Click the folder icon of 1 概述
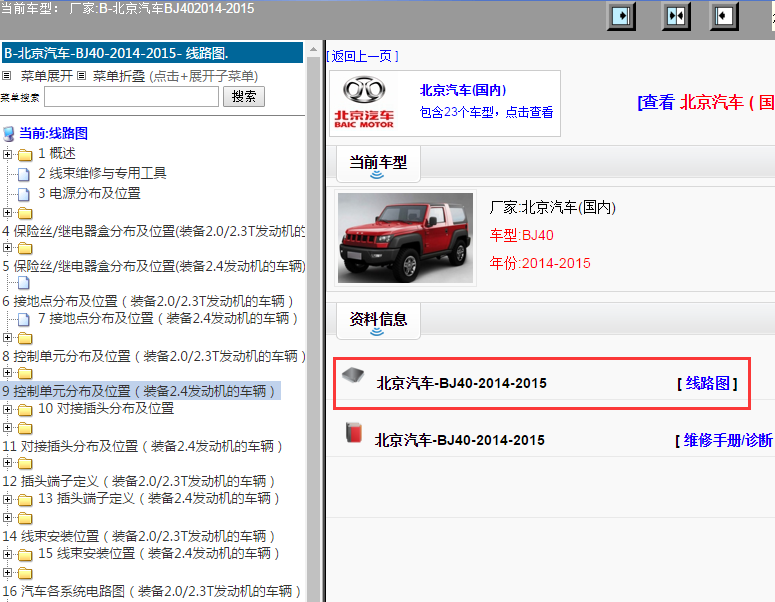Screen dimensions: 775x602 [x=25, y=155]
